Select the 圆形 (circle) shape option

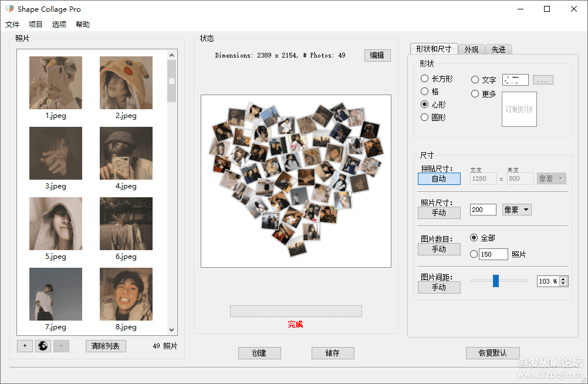(424, 117)
